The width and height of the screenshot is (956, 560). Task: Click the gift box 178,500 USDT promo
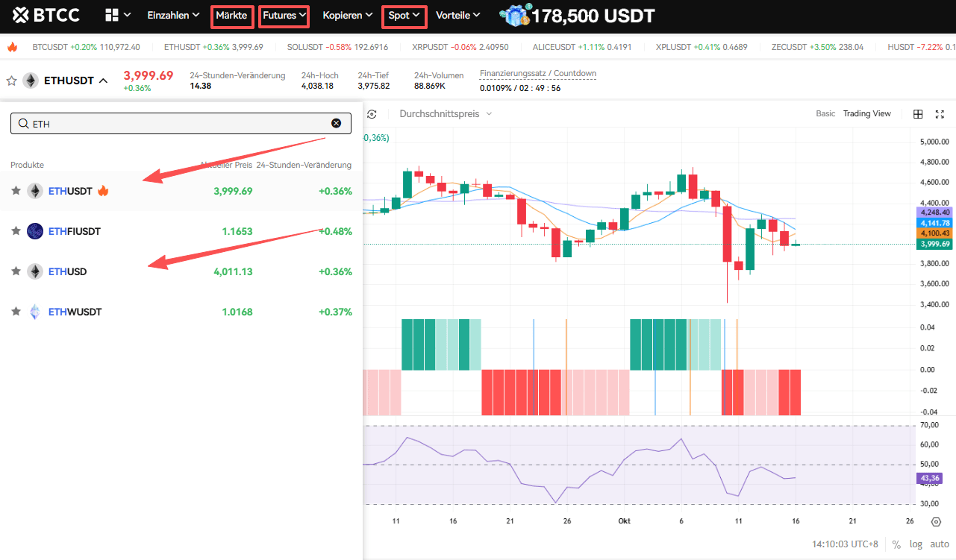(578, 15)
